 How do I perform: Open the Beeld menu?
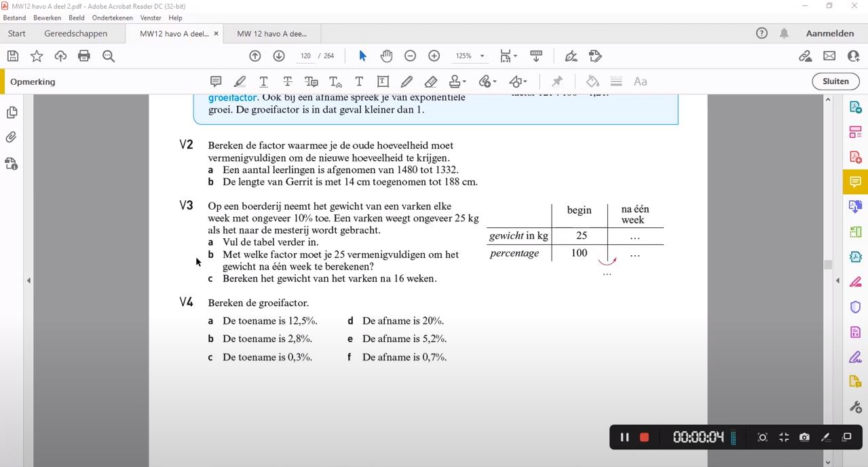[77, 18]
